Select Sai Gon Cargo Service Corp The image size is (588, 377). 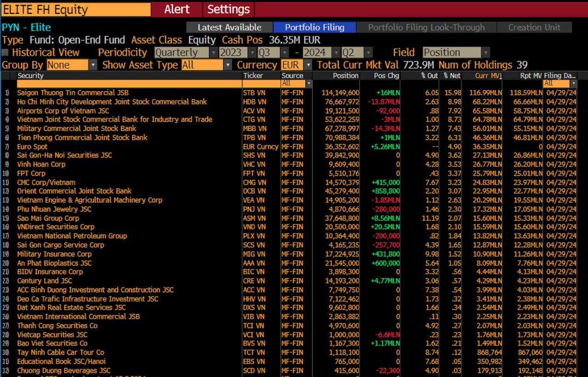61,245
